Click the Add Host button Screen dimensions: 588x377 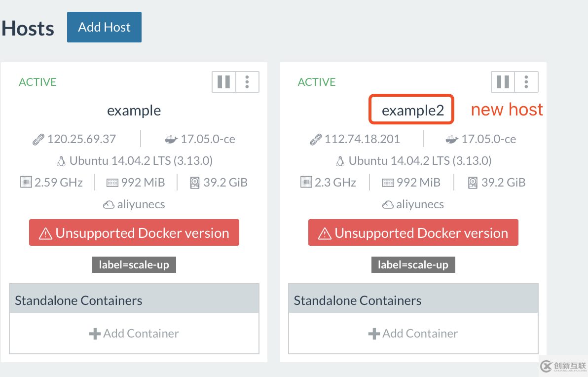(104, 27)
